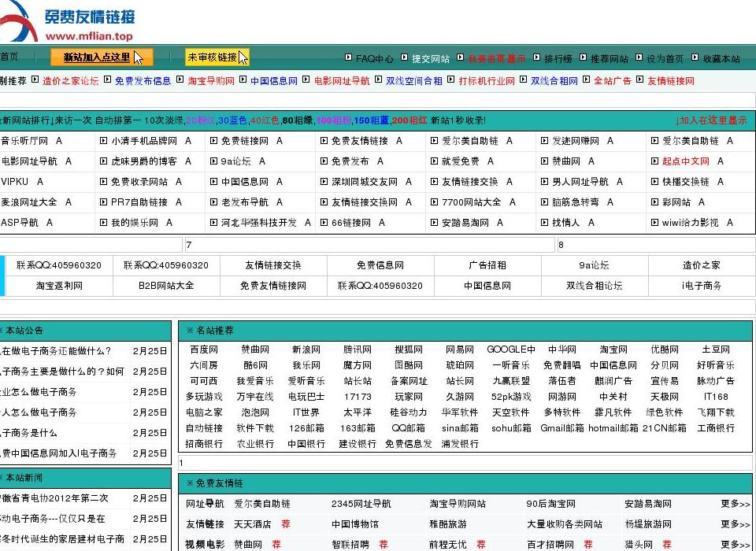This screenshot has width=756, height=551.
Task: Open the 淘宝返利网 ad link
Action: click(59, 286)
